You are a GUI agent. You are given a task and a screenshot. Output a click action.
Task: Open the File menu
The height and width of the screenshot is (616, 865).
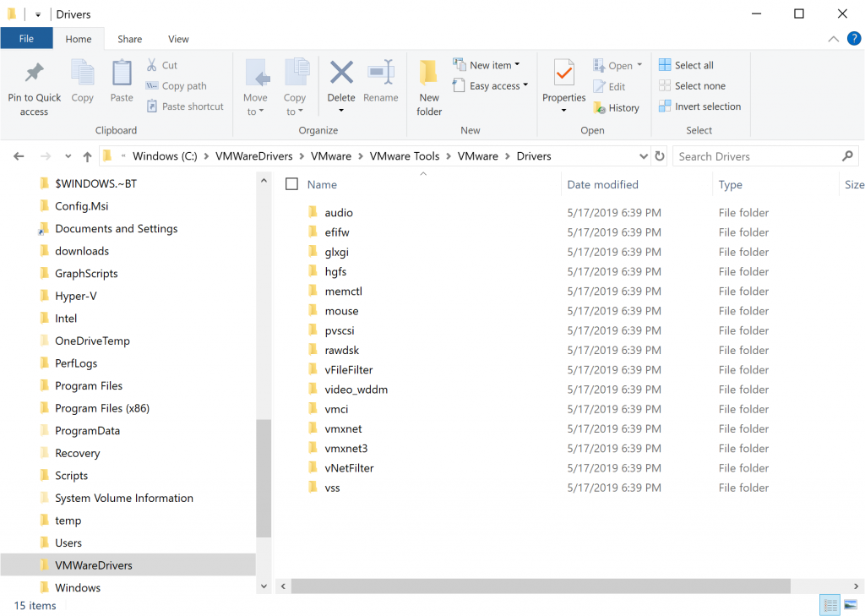tap(26, 39)
